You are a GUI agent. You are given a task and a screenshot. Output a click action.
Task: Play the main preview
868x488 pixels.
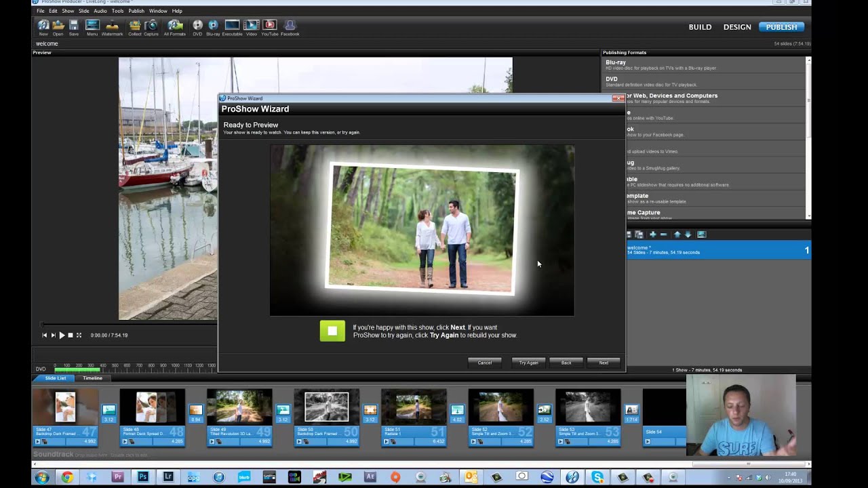tap(62, 335)
